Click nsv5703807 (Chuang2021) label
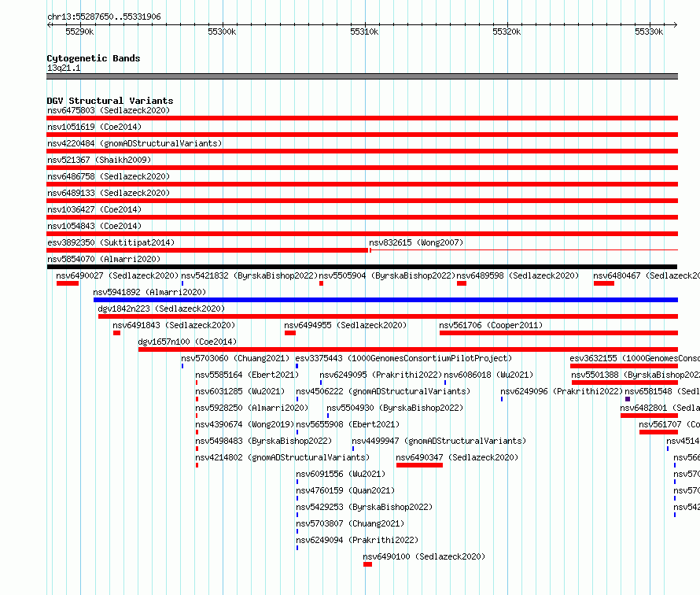Screen dimensions: 700x595 (x=350, y=523)
